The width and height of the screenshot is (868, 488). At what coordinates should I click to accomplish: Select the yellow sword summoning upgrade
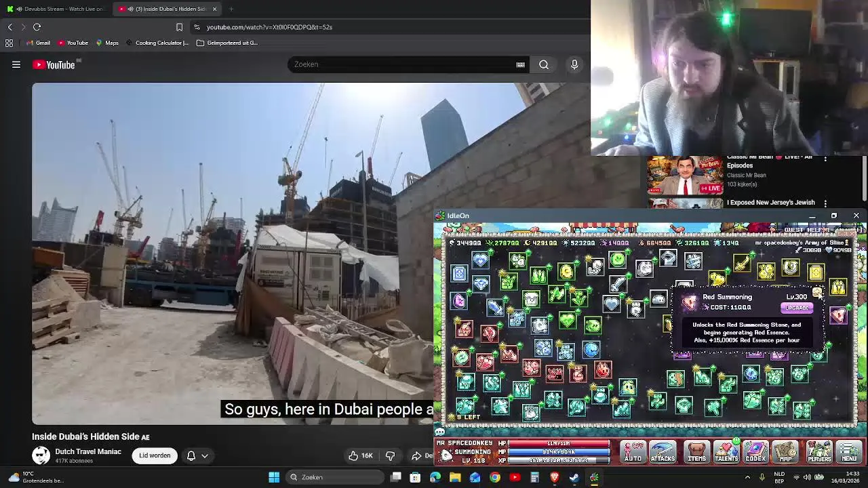(742, 263)
